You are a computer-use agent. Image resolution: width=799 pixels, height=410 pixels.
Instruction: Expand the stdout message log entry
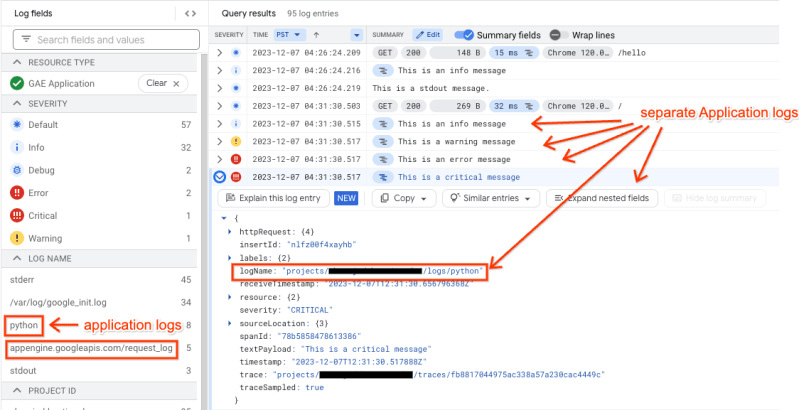click(220, 89)
